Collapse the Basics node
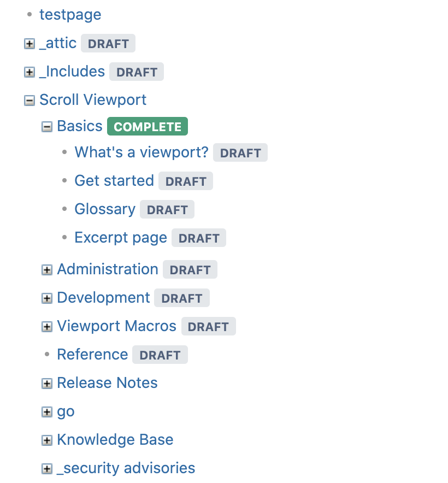The width and height of the screenshot is (448, 483). pyautogui.click(x=47, y=127)
